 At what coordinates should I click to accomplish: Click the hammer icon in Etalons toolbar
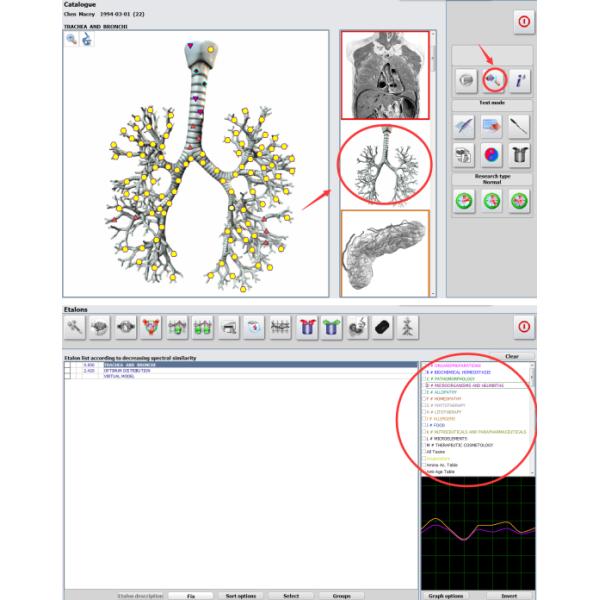pos(74,326)
